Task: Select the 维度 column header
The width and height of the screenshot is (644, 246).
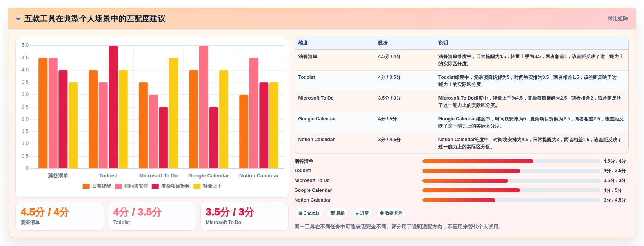Action: coord(303,43)
